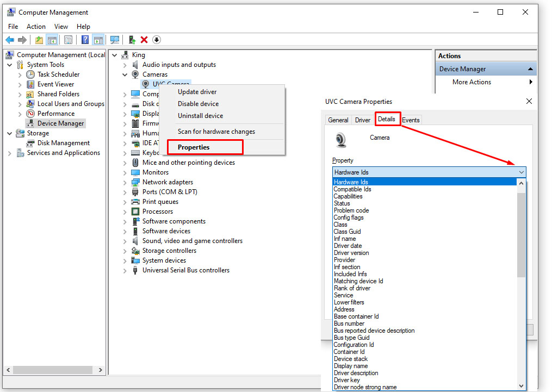This screenshot has height=392, width=552.
Task: Select Services and Applications node
Action: click(64, 153)
